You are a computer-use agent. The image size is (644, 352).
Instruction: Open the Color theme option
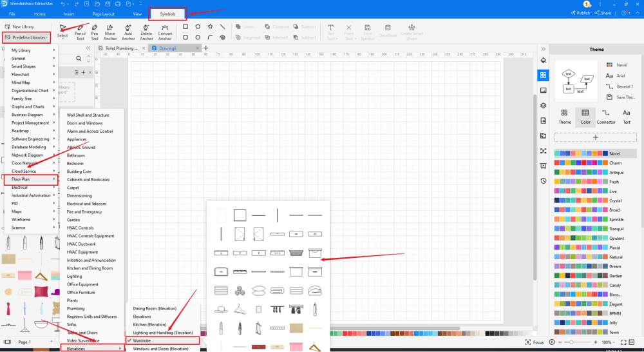(585, 117)
